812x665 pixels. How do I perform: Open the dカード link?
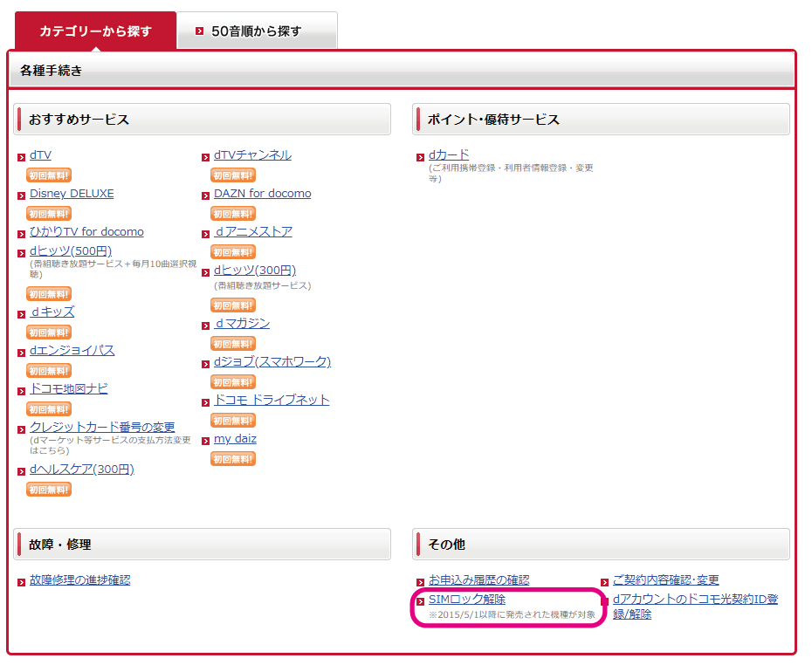click(x=449, y=154)
